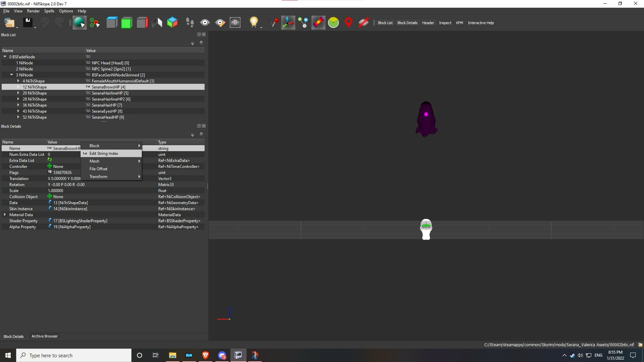Click the walk view icon
The height and width of the screenshot is (362, 644).
coord(157,23)
